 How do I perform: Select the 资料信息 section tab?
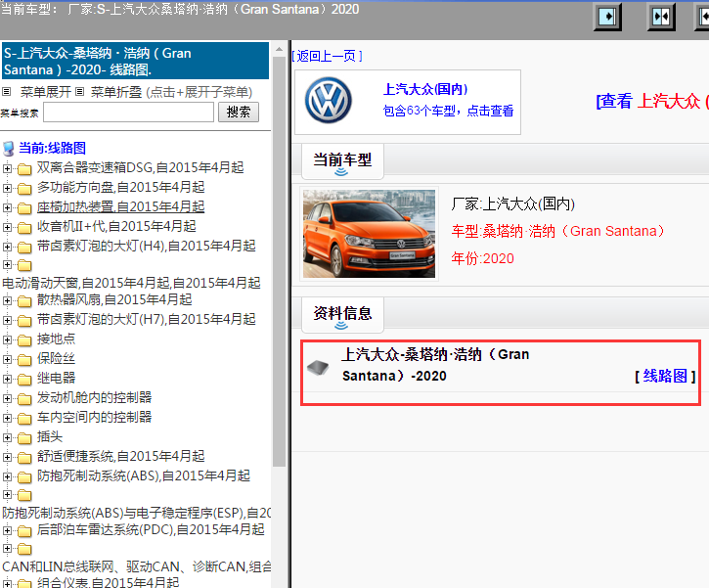342,315
